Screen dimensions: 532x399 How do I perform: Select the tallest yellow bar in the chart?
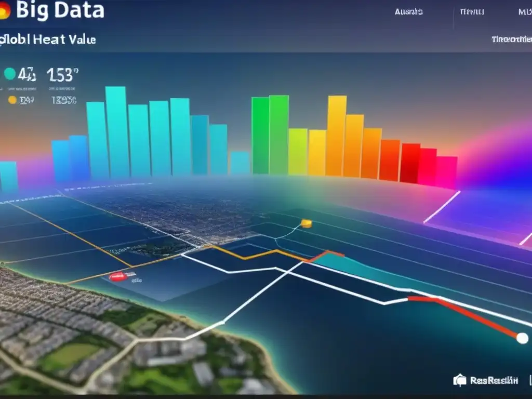(x=337, y=135)
